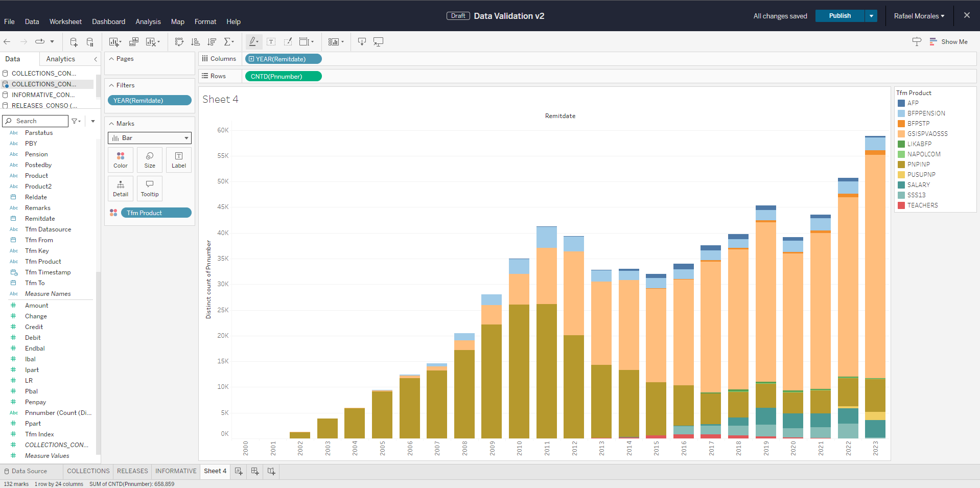Add new story tab icon
The height and width of the screenshot is (488, 980).
pos(271,471)
